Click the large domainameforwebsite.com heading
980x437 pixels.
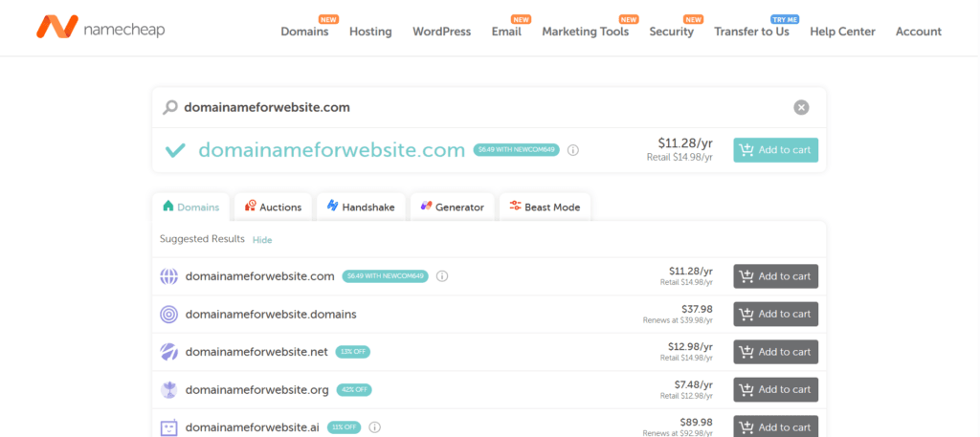[332, 150]
